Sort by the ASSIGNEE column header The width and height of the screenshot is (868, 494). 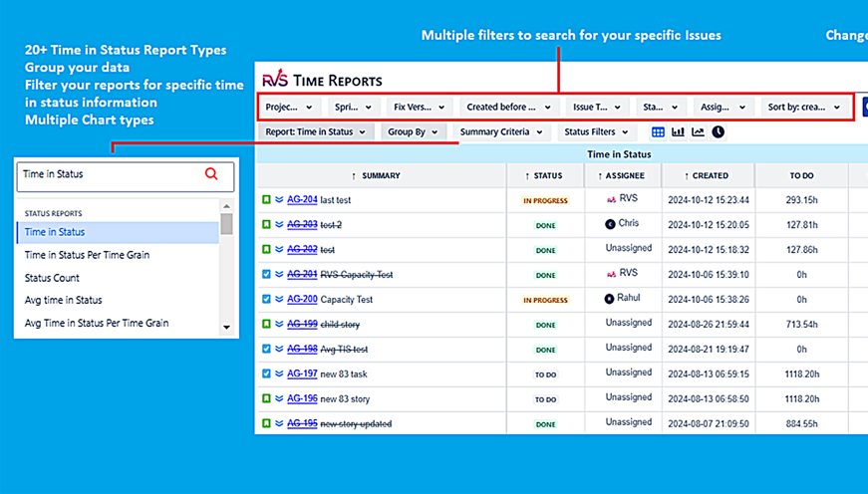(x=621, y=176)
